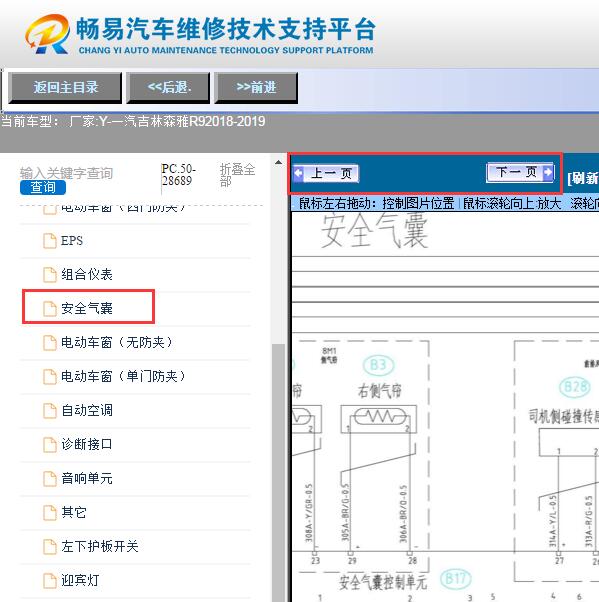Click the 安全气囊控制单元 label in diagram

coord(382,582)
